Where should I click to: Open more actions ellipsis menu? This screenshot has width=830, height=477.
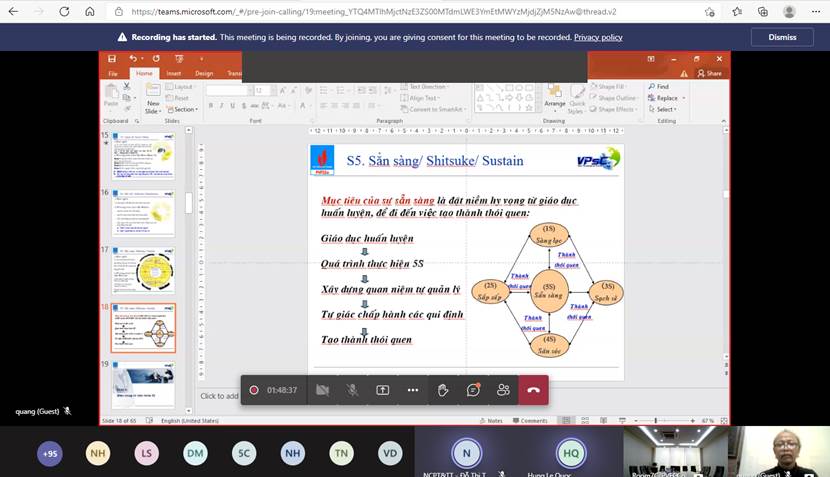(412, 390)
